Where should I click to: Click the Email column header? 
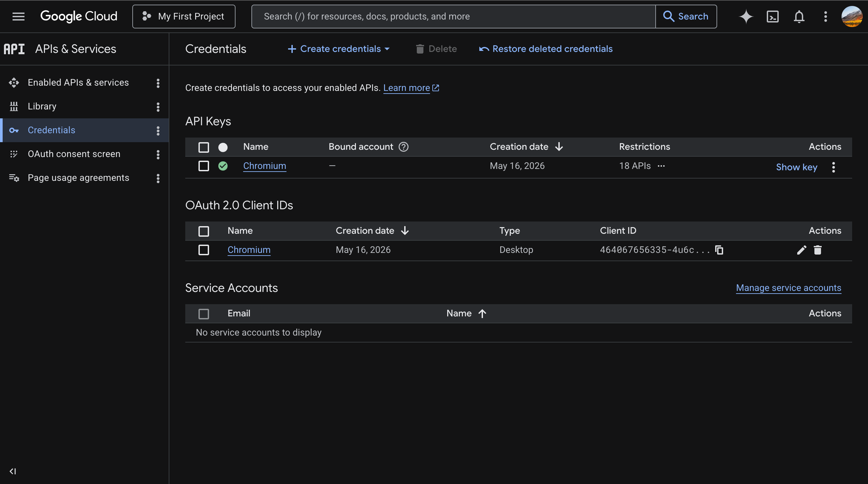239,313
